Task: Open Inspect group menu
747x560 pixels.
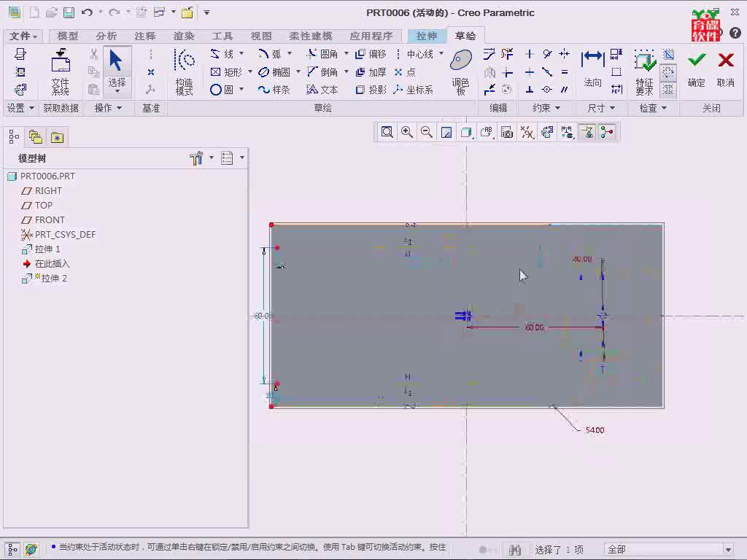Action: 652,108
